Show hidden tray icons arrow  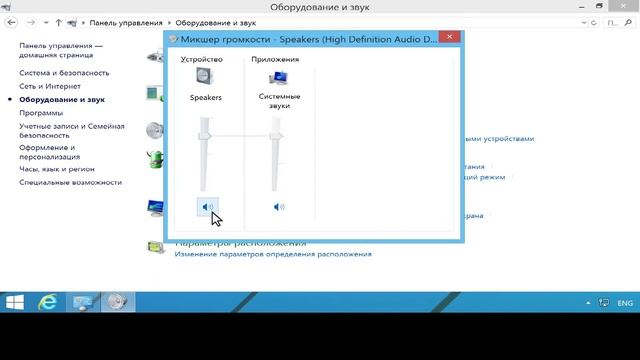coord(588,303)
